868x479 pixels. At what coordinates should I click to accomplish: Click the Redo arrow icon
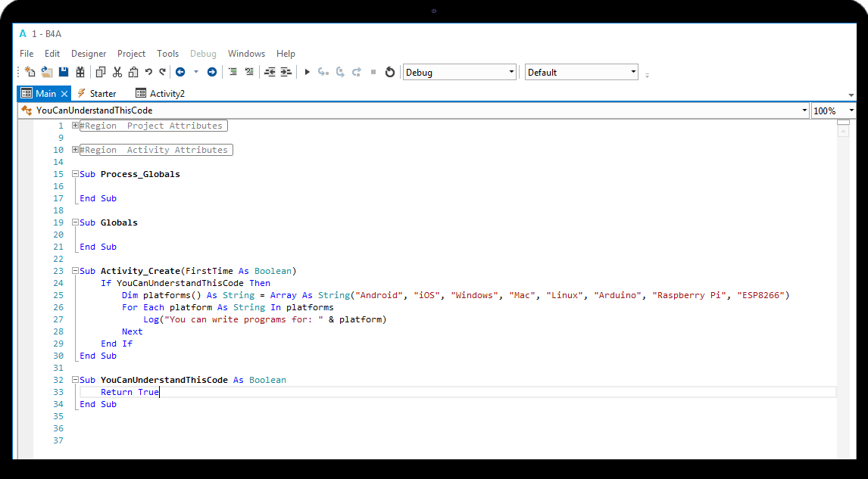click(163, 72)
